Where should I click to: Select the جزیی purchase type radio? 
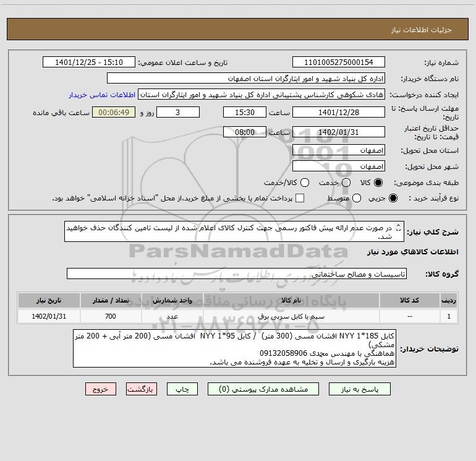pos(393,198)
